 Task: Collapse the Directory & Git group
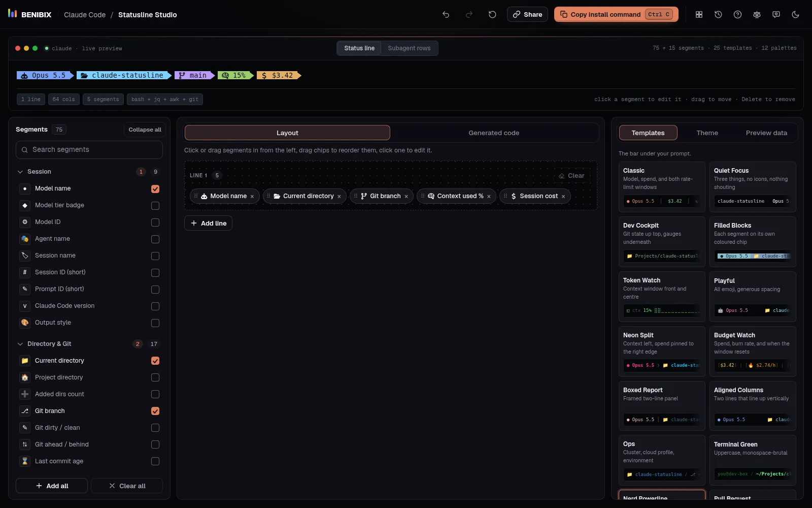[20, 344]
